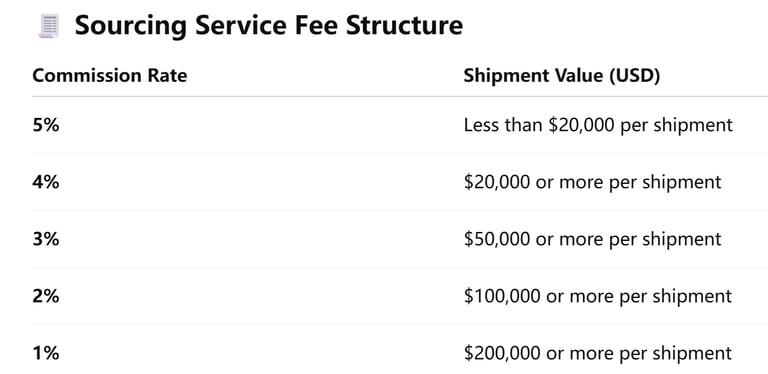Select the 1% commission rate cell
Image resolution: width=768 pixels, height=374 pixels.
pos(46,353)
